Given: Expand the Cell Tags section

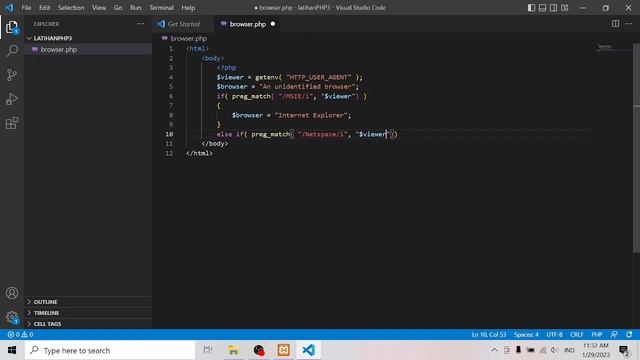Looking at the screenshot, I should pos(88,324).
